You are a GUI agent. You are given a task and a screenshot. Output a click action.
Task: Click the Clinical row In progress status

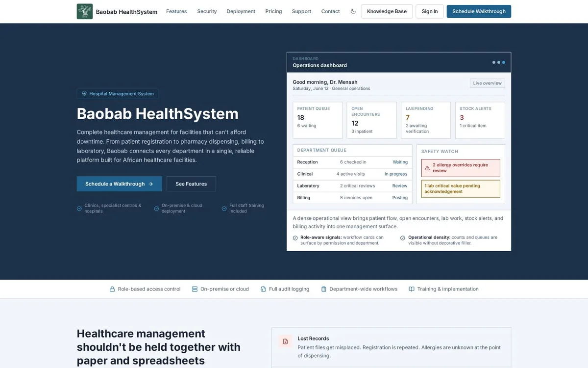tap(396, 174)
